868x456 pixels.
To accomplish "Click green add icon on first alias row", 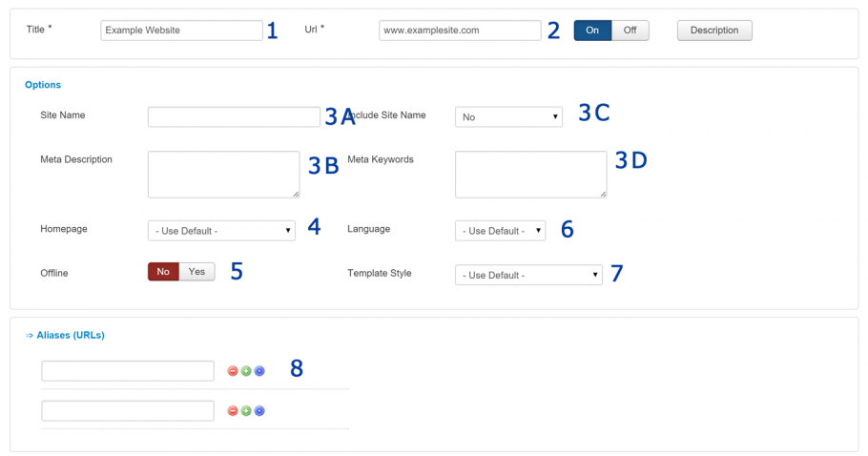I will 246,371.
